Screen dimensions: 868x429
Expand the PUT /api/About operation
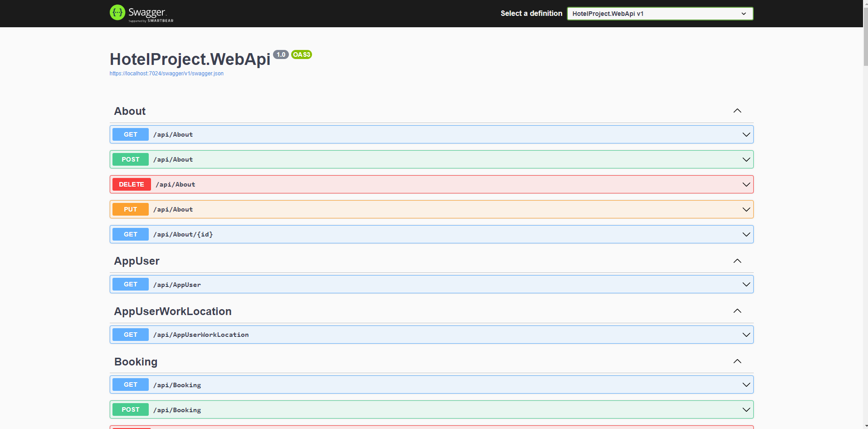click(x=746, y=209)
